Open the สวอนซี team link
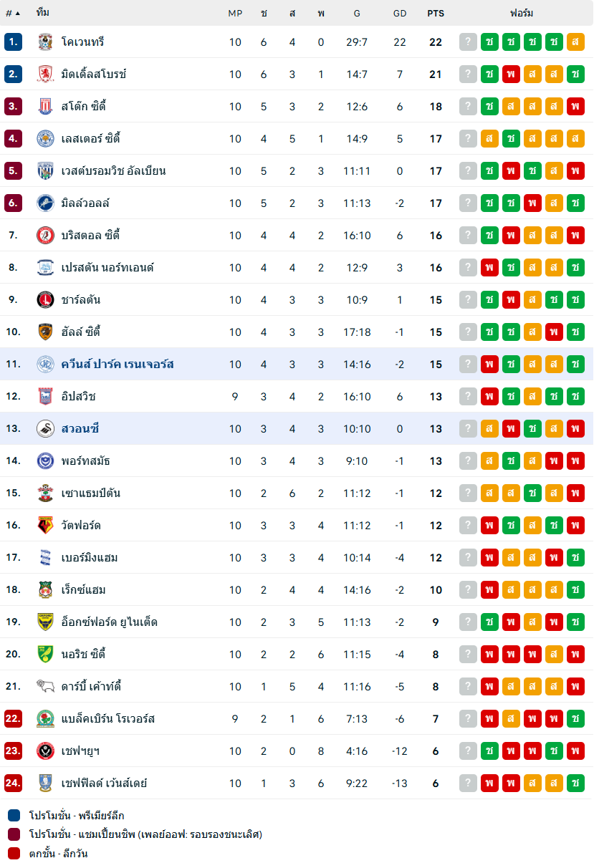The width and height of the screenshot is (594, 868). (80, 429)
